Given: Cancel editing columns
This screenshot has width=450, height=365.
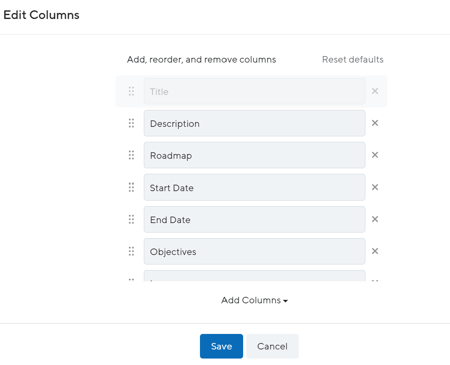Looking at the screenshot, I should pyautogui.click(x=272, y=346).
